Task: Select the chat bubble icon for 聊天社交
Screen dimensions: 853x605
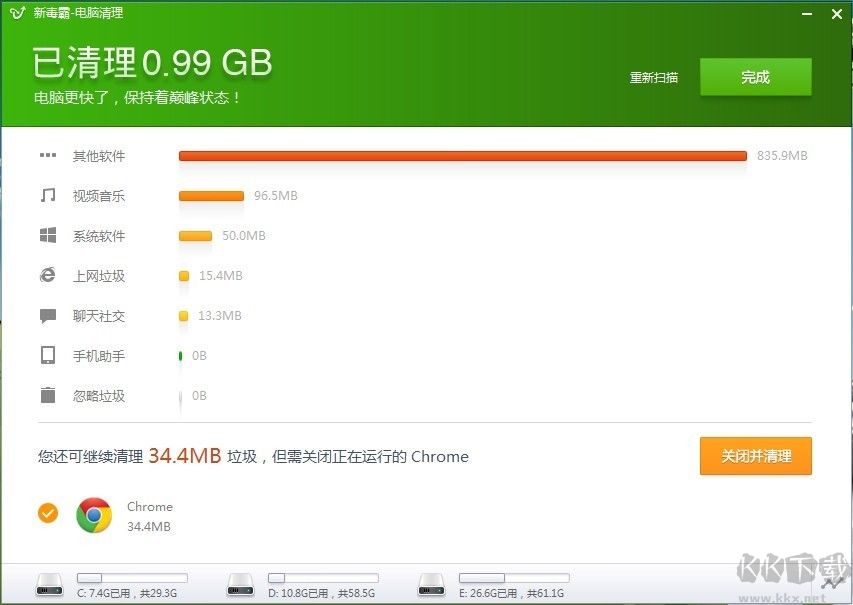Action: point(49,315)
